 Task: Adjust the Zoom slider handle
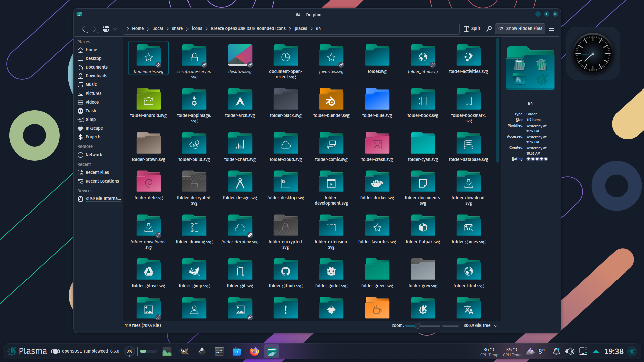coord(417,326)
